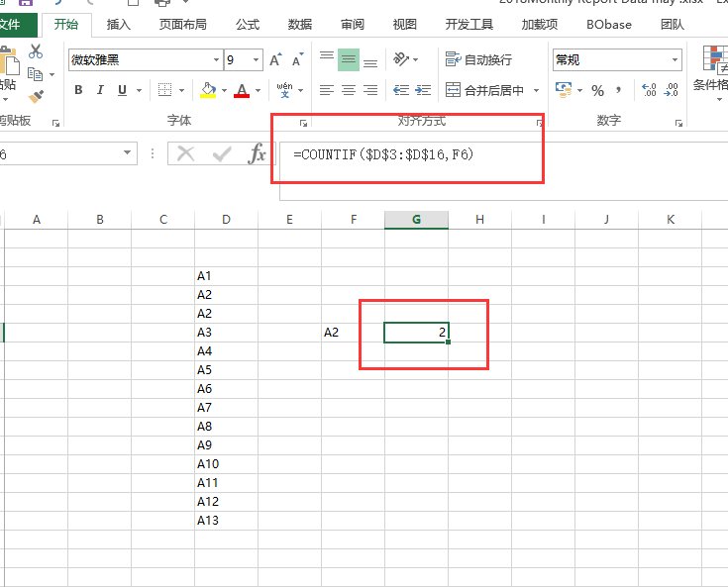Decrease font size with smaller A icon
Image resolution: width=728 pixels, height=587 pixels.
pos(297,59)
